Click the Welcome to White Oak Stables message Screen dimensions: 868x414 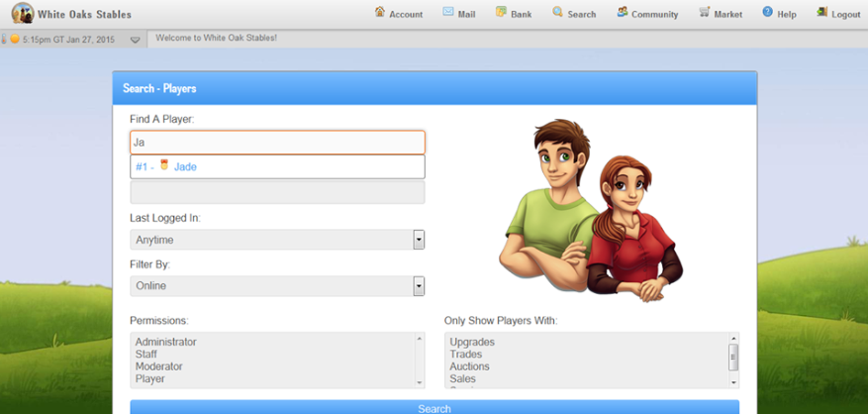coord(216,38)
